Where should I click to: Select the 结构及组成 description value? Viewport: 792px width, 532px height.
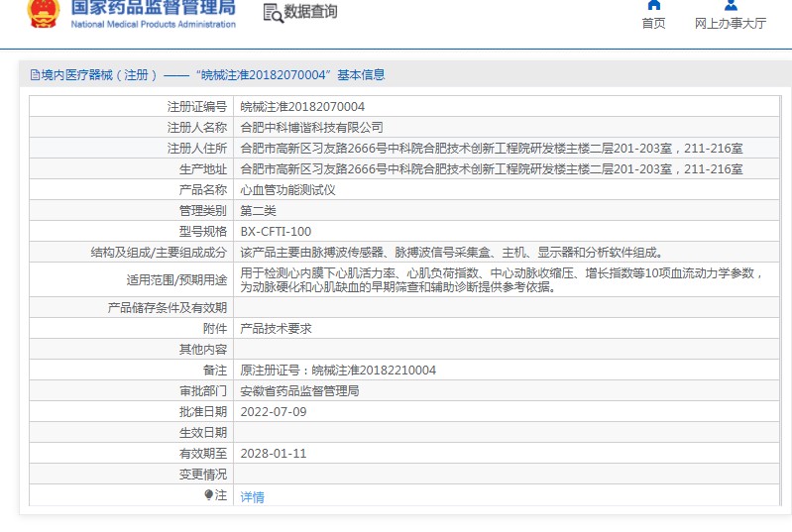[452, 253]
